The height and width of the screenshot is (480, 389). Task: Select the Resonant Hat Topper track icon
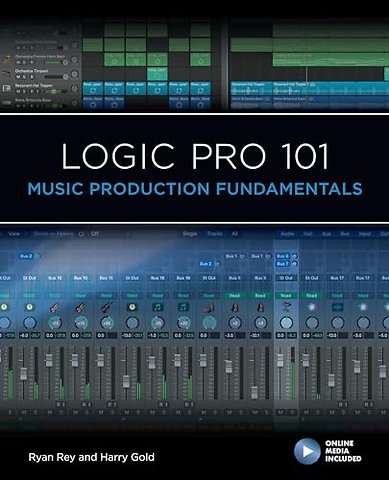7,88
